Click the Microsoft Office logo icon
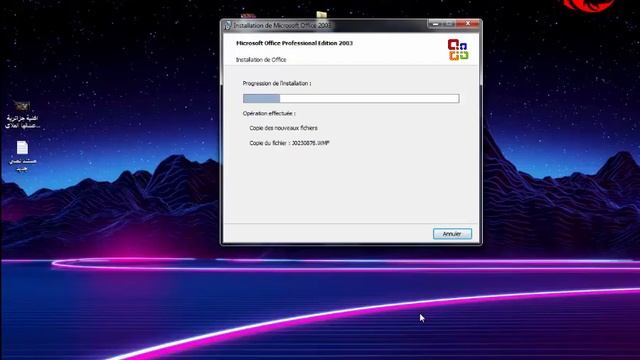This screenshot has height=360, width=640. pyautogui.click(x=458, y=50)
